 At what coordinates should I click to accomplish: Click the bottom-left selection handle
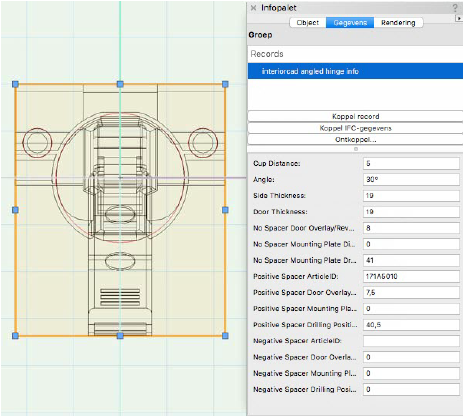pos(15,336)
